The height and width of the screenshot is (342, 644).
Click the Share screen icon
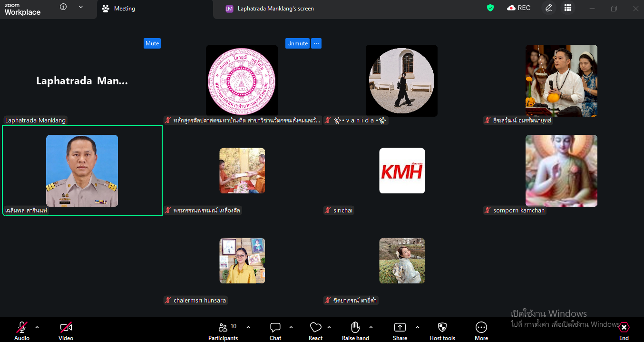click(400, 328)
